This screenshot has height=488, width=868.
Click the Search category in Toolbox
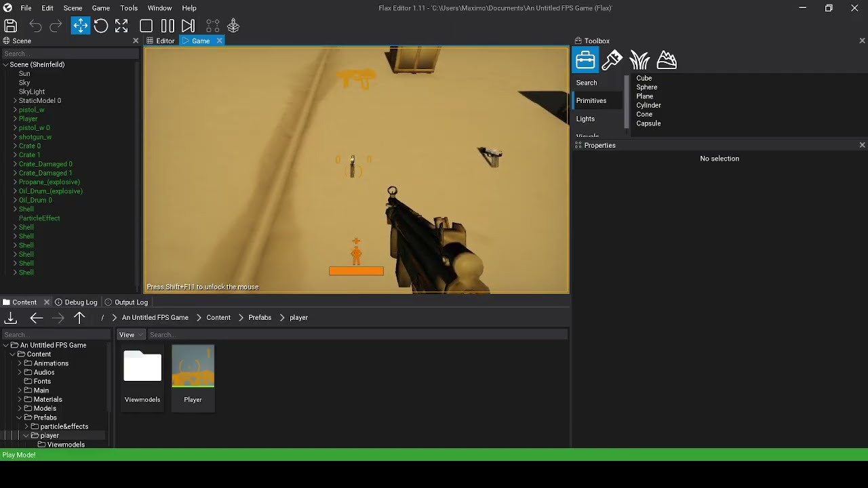[597, 83]
